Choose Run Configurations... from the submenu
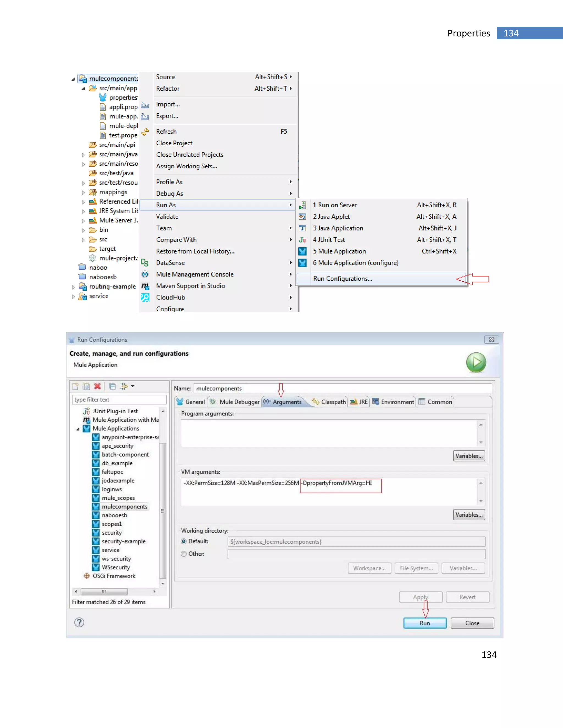 [x=343, y=279]
